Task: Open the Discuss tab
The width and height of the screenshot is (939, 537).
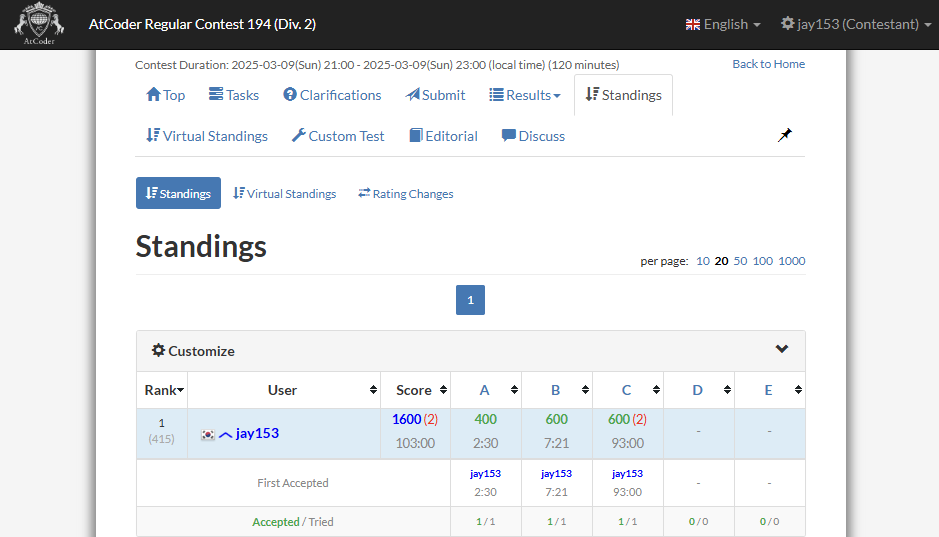Action: (534, 136)
